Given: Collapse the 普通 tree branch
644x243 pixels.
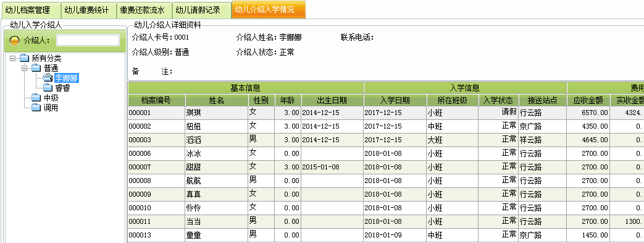Looking at the screenshot, I should 24,68.
